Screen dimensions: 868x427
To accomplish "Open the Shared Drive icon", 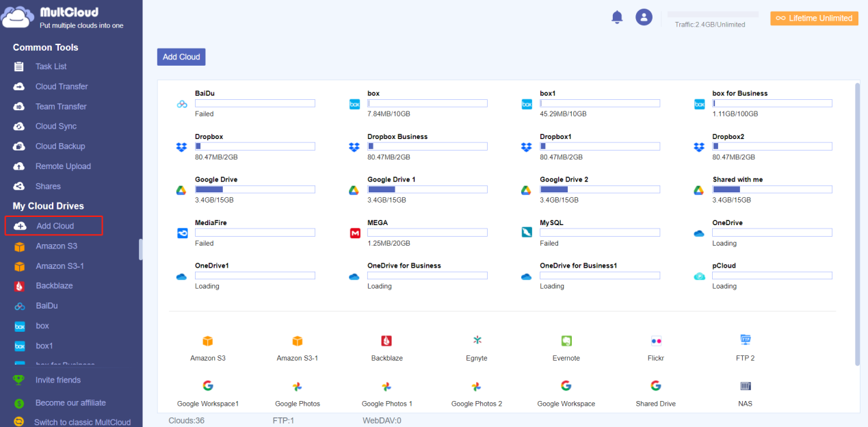I will (656, 386).
